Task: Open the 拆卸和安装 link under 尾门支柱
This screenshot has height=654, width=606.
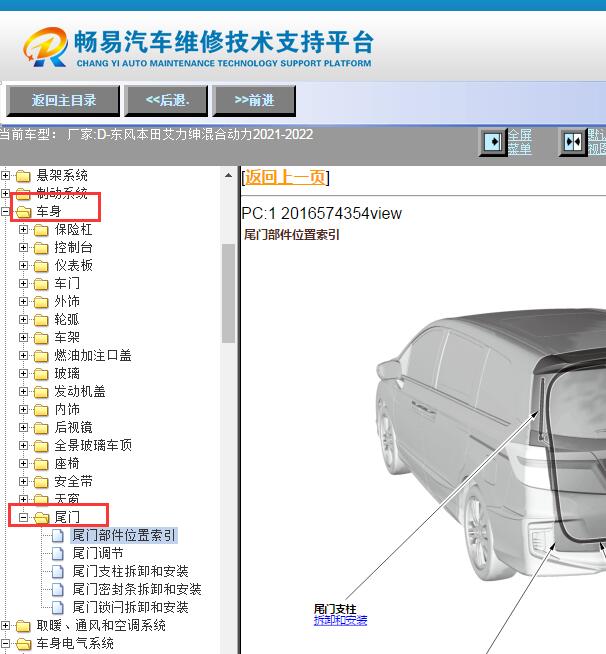Action: coord(340,620)
